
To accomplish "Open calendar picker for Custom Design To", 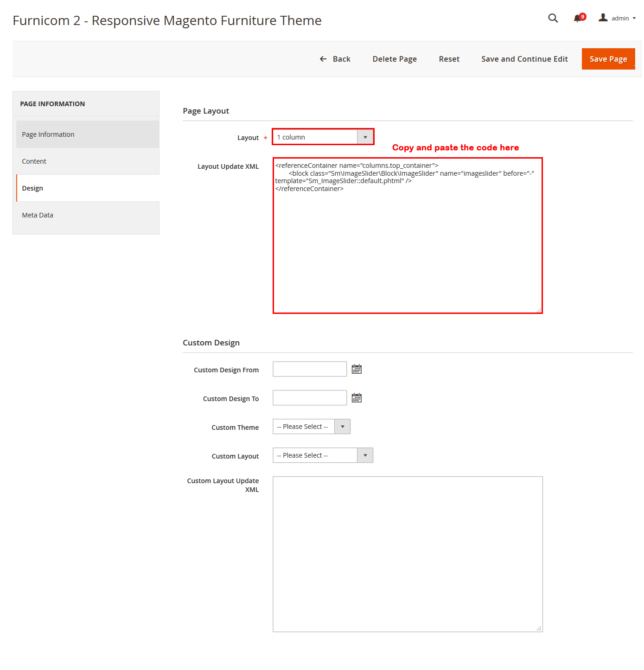I will coord(357,398).
